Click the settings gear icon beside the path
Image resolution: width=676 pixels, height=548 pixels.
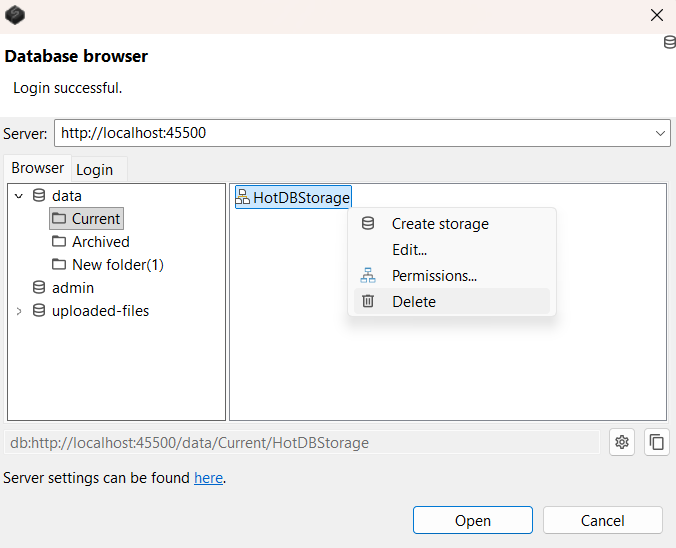point(622,442)
